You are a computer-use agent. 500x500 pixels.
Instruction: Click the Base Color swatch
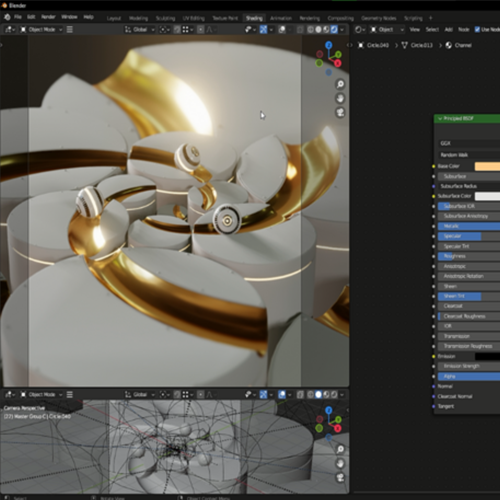tap(487, 166)
